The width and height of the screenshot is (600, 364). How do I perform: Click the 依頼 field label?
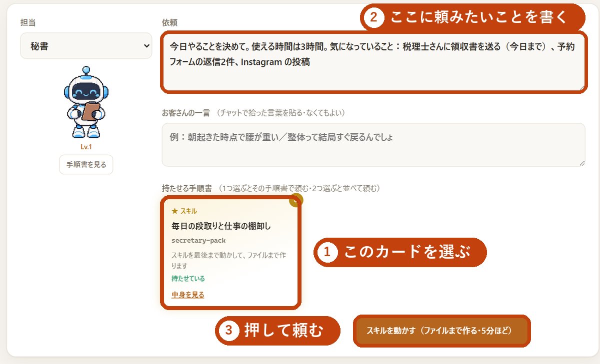(x=169, y=23)
